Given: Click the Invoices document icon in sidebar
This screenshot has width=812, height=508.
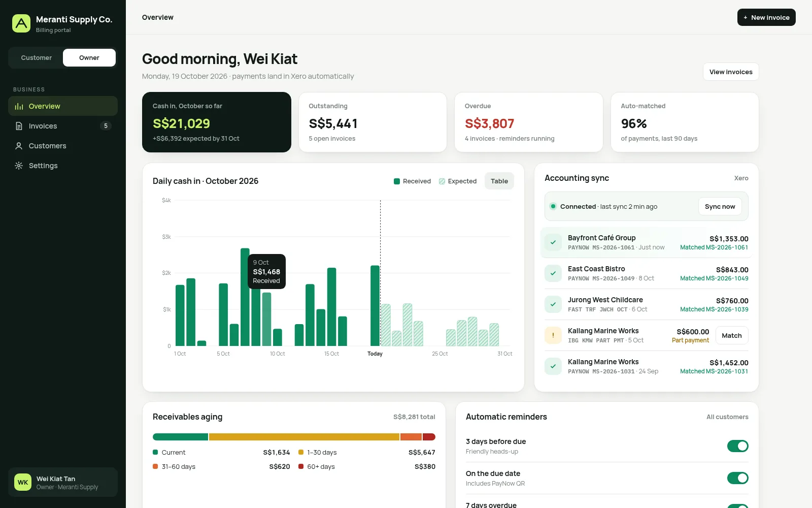Looking at the screenshot, I should (x=19, y=126).
